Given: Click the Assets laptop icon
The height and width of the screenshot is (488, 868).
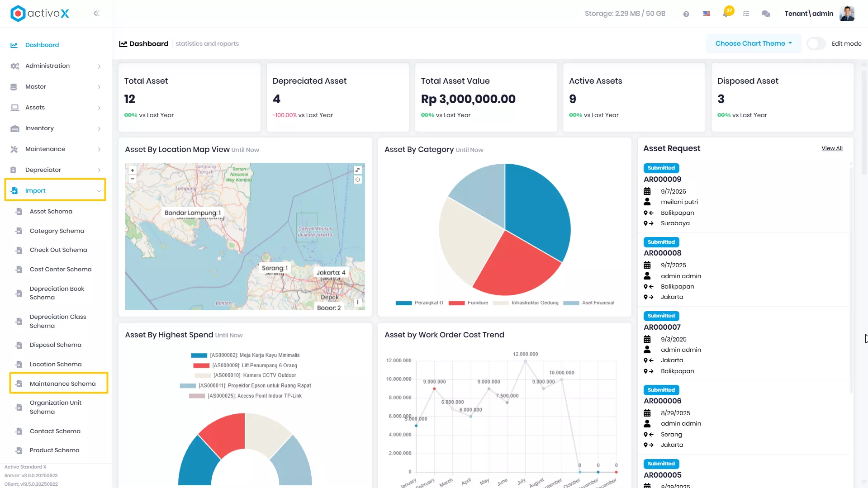Looking at the screenshot, I should tap(15, 108).
